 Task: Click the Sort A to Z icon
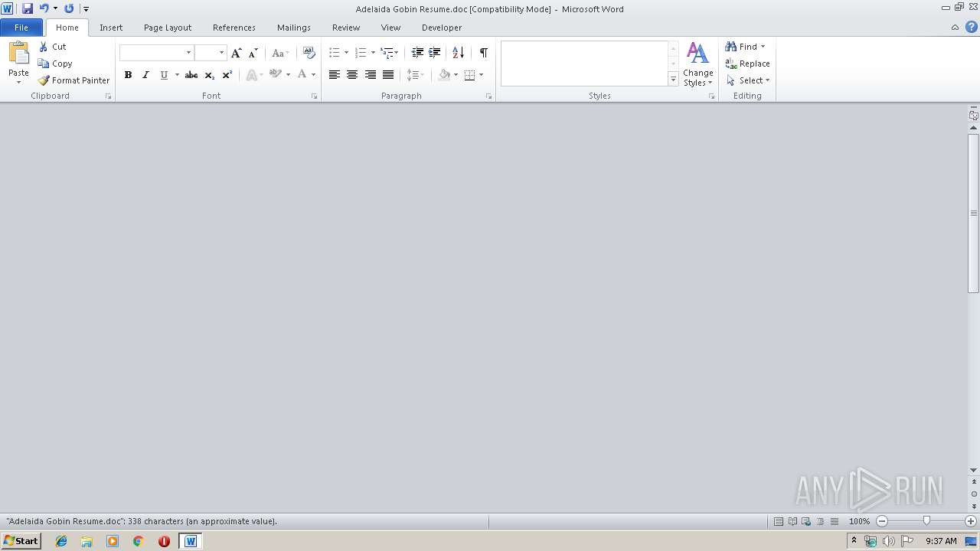(458, 53)
